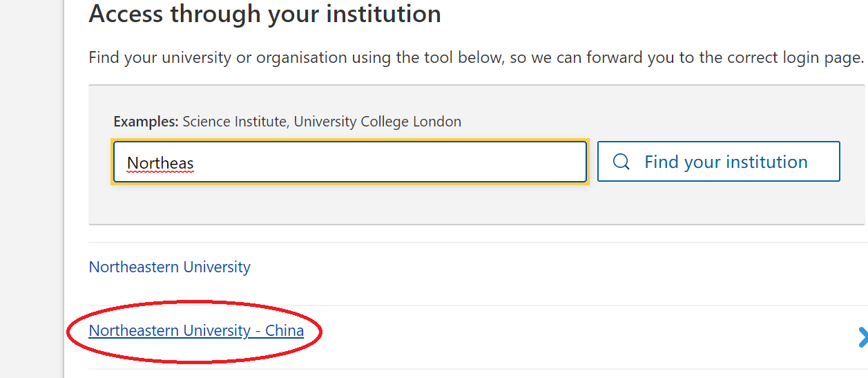Click the magnifying glass search icon
The width and height of the screenshot is (868, 378).
pyautogui.click(x=621, y=162)
